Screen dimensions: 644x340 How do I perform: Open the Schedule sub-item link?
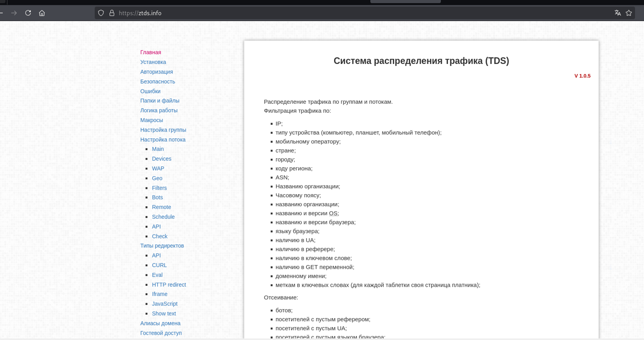(x=163, y=217)
